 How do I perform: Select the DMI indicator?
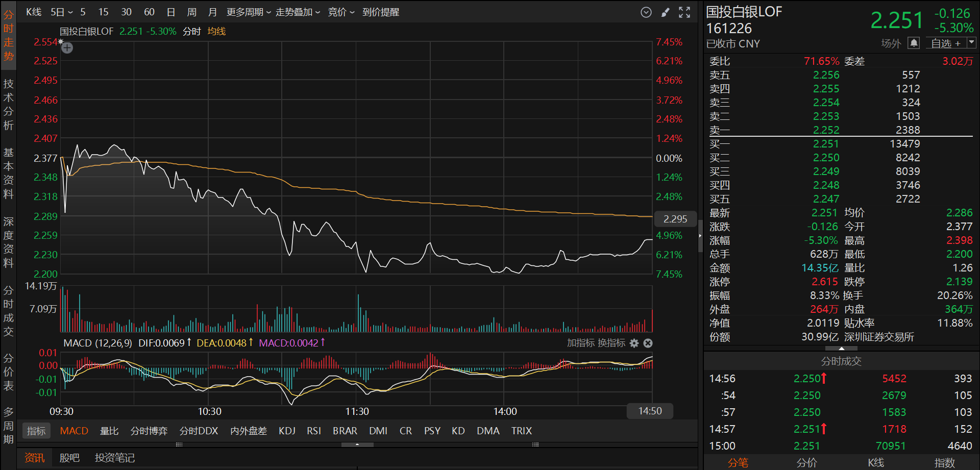click(x=378, y=431)
